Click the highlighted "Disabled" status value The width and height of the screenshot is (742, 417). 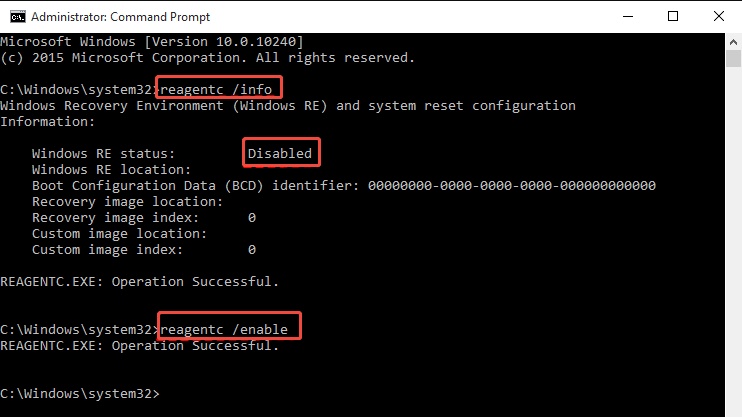click(x=281, y=154)
